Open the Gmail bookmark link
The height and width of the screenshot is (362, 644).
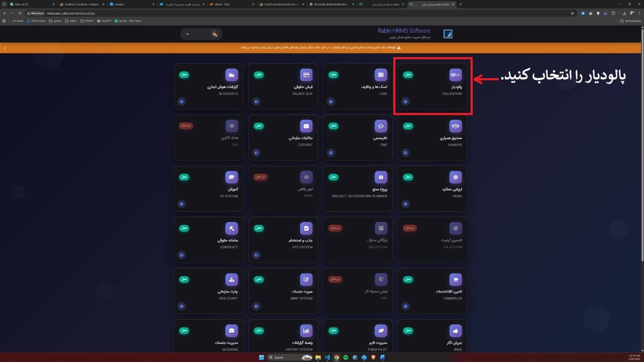pyautogui.click(x=18, y=21)
